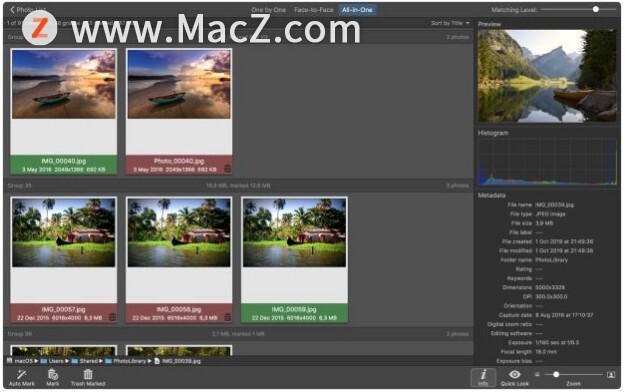The width and height of the screenshot is (625, 392).
Task: Click the Group 35 header
Action: [238, 185]
